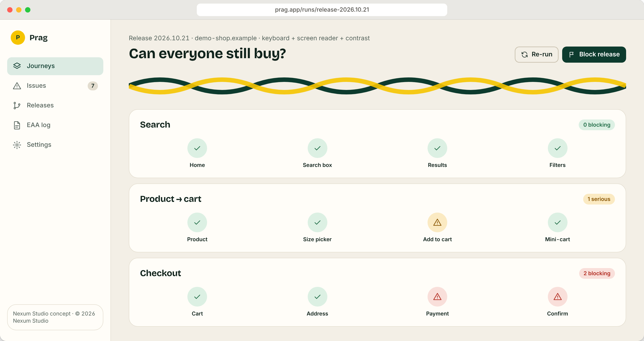The height and width of the screenshot is (341, 644).
Task: Click the 0 blocking badge
Action: point(597,125)
